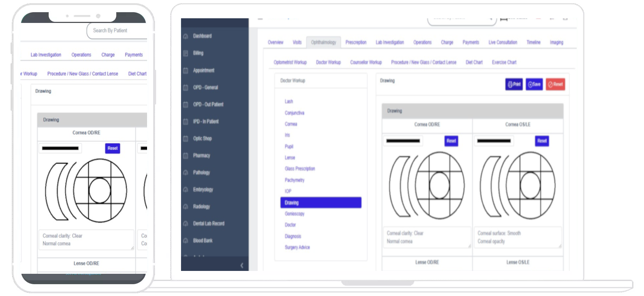Open the Cornea OS/LE color picker on the laptop
This screenshot has width=644, height=296.
tap(494, 141)
